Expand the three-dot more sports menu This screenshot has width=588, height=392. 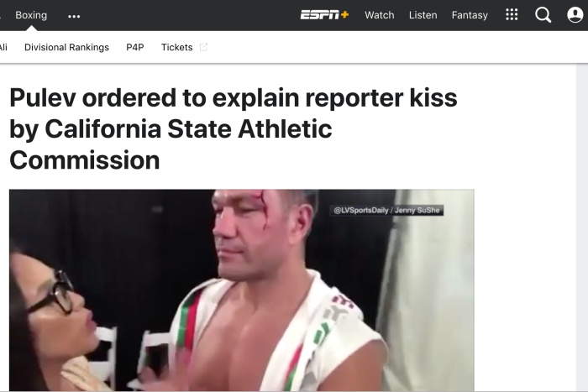click(74, 16)
